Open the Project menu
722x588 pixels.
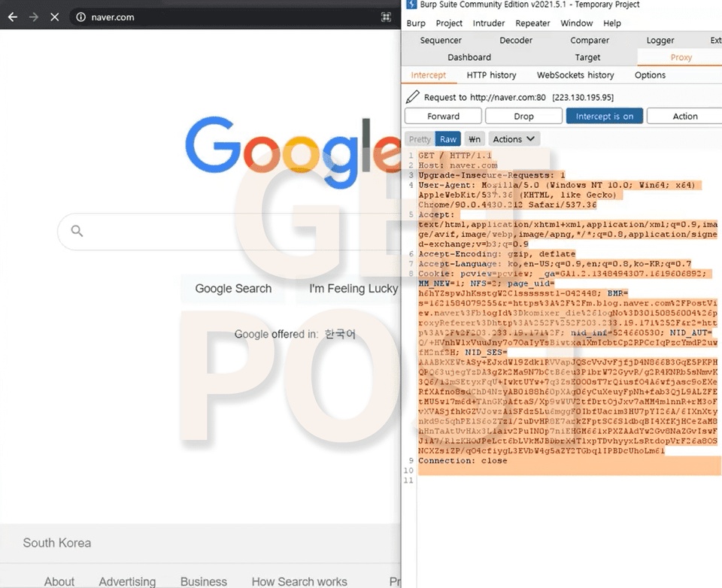449,23
